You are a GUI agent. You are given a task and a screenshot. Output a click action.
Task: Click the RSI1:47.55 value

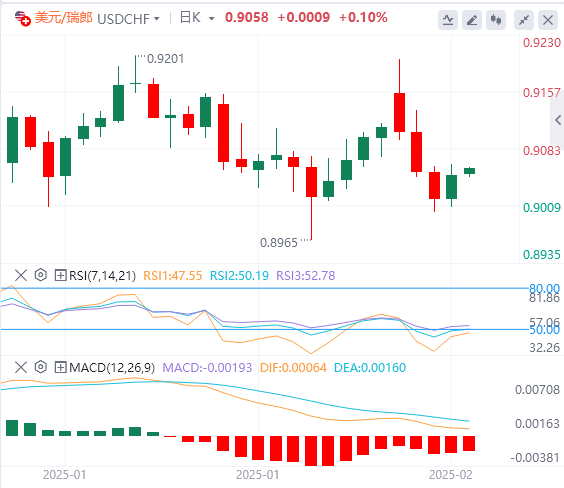click(173, 276)
